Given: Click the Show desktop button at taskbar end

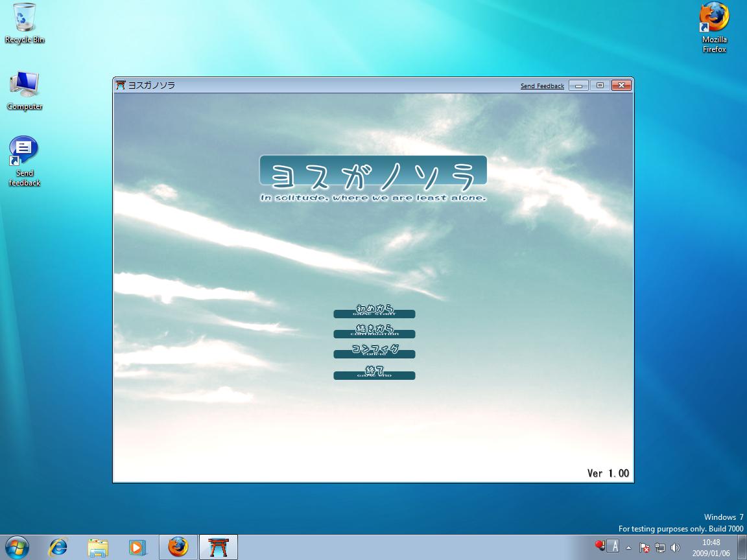Looking at the screenshot, I should point(741,548).
